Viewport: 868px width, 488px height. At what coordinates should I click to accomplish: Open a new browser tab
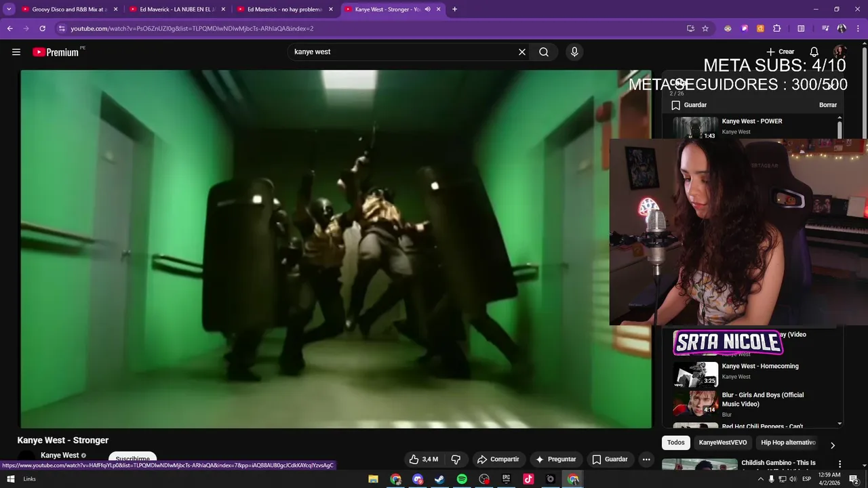coord(454,9)
